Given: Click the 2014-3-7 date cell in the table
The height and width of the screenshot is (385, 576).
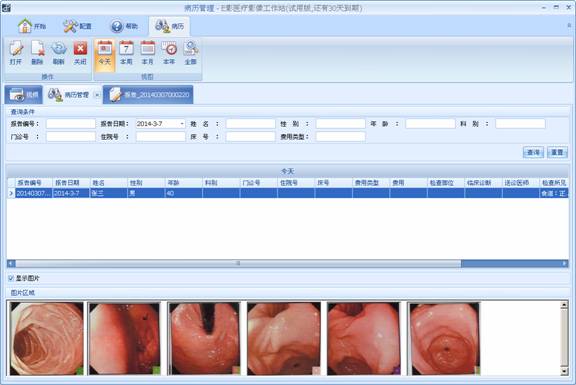Looking at the screenshot, I should (x=71, y=193).
